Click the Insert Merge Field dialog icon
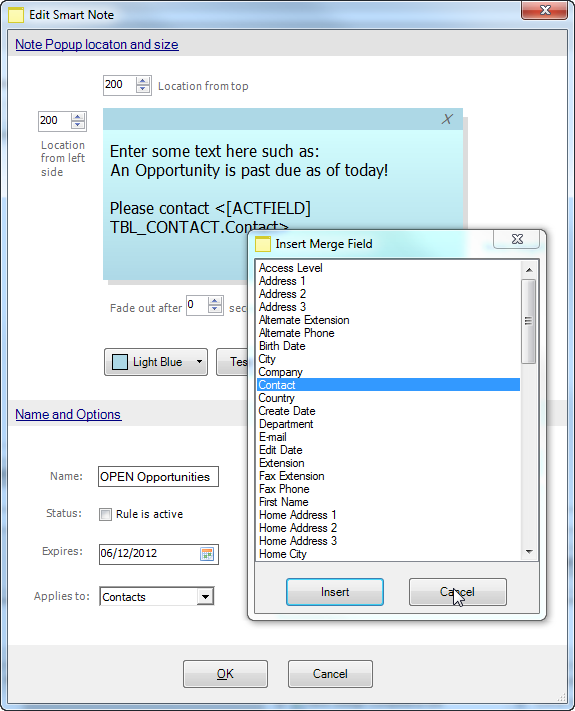This screenshot has width=575, height=711. [263, 244]
